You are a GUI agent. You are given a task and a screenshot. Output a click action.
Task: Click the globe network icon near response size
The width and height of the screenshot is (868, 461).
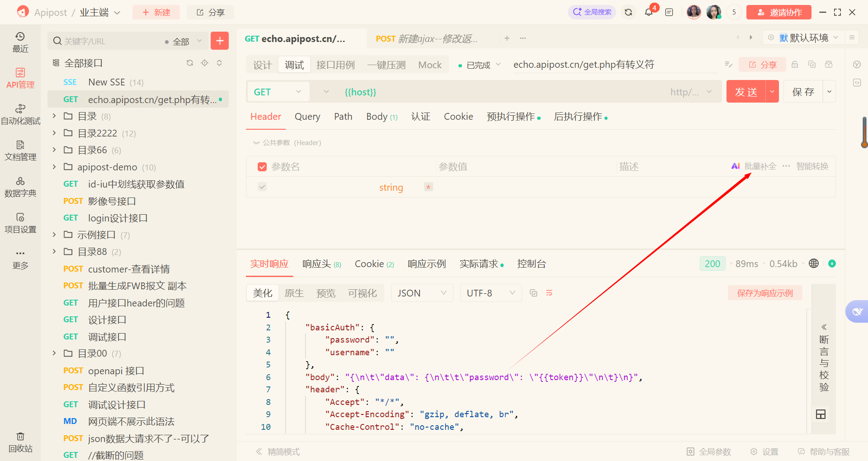(814, 263)
